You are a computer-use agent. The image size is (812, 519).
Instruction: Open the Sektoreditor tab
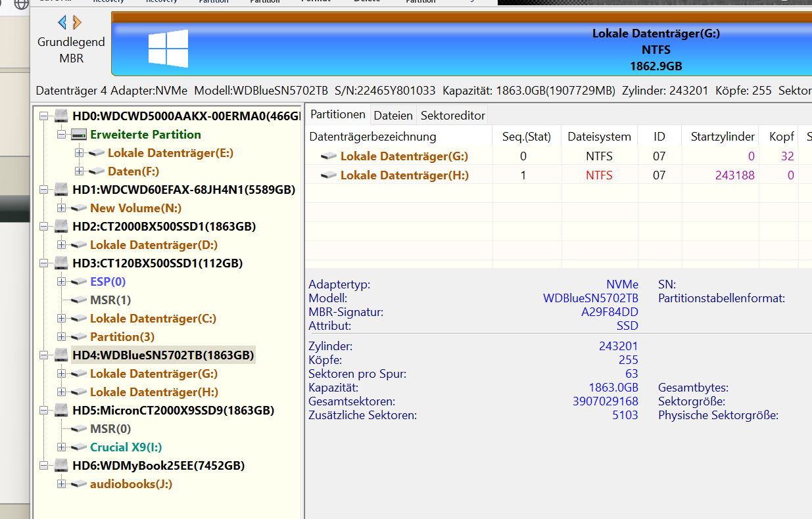453,116
